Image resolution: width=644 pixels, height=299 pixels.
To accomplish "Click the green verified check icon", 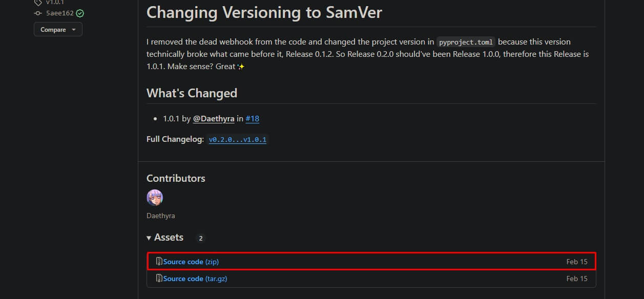I will [80, 13].
